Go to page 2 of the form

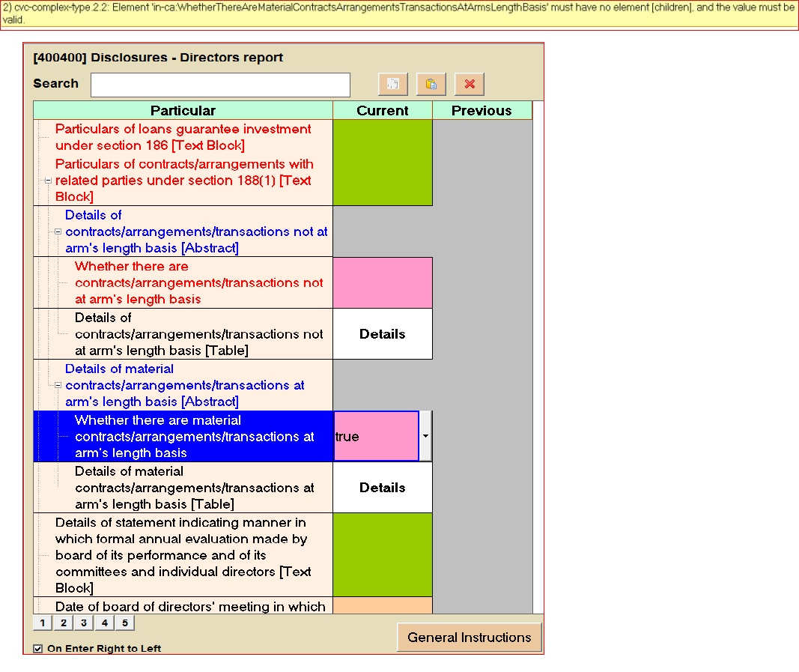[x=63, y=623]
